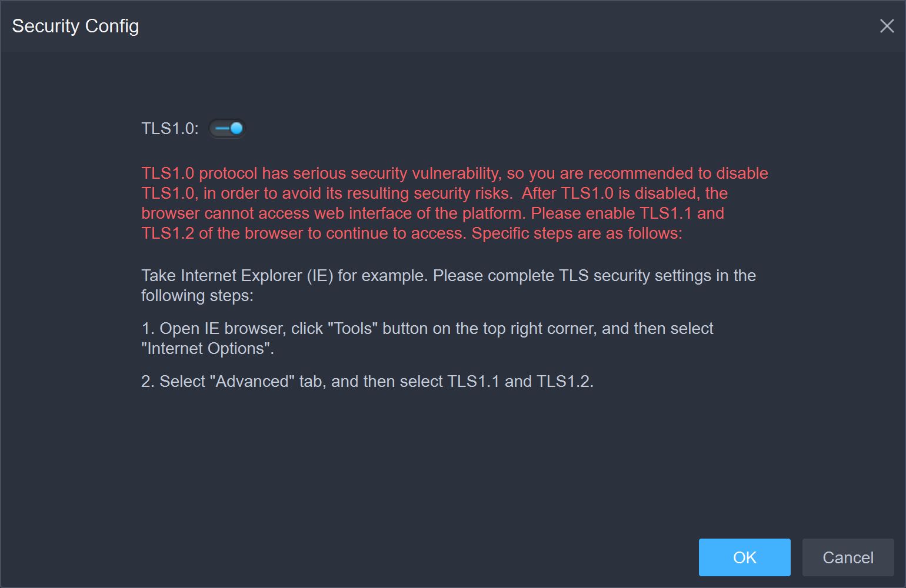Click "TLS1.1 and TLS1.2" at end of step 2

[x=519, y=382]
